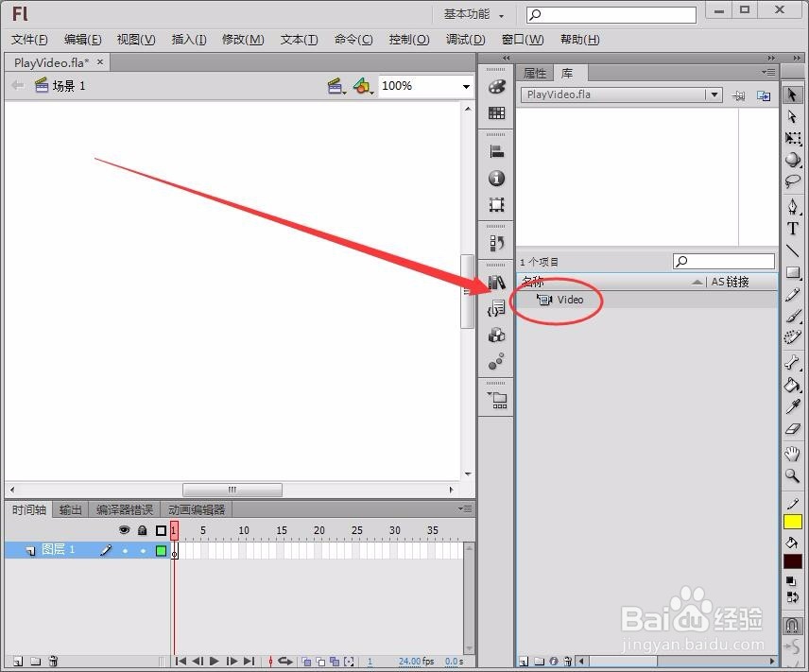Open the Library panel options menu
Screen dimensions: 809x672
768,72
